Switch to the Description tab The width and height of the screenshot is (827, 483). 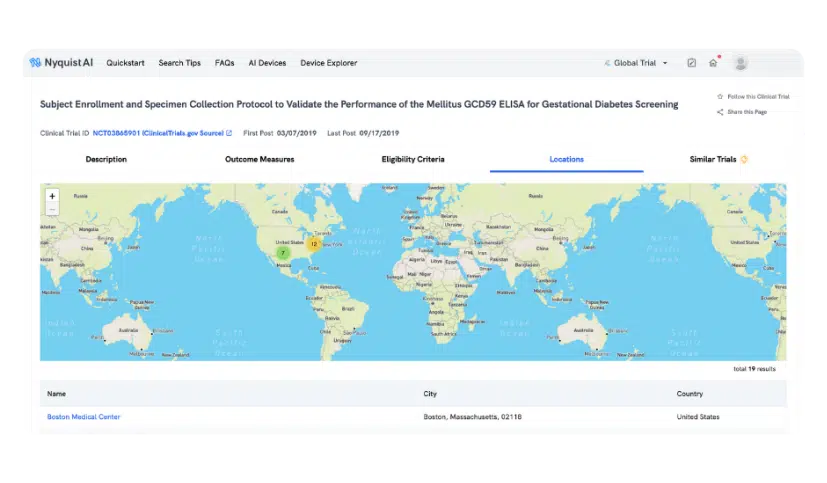click(106, 159)
